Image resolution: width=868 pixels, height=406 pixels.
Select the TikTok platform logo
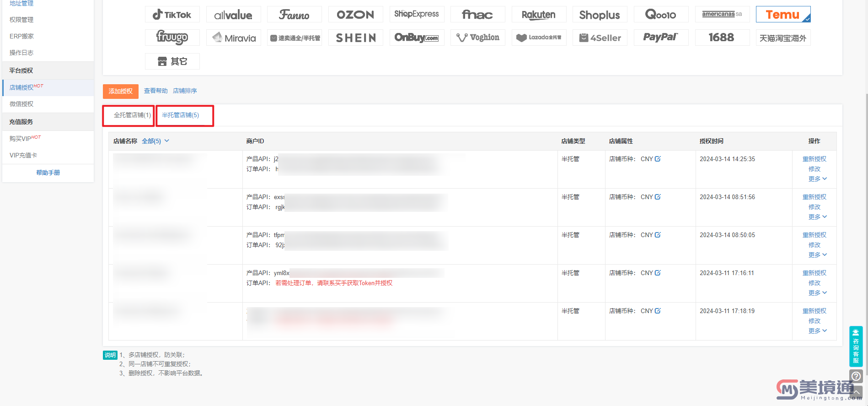(x=172, y=15)
